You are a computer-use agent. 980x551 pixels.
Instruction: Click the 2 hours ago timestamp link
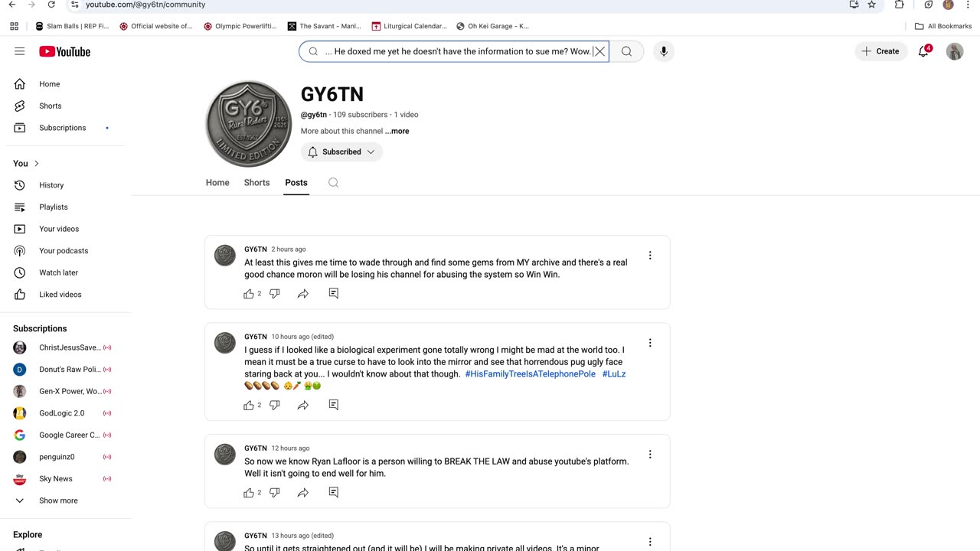click(x=289, y=249)
